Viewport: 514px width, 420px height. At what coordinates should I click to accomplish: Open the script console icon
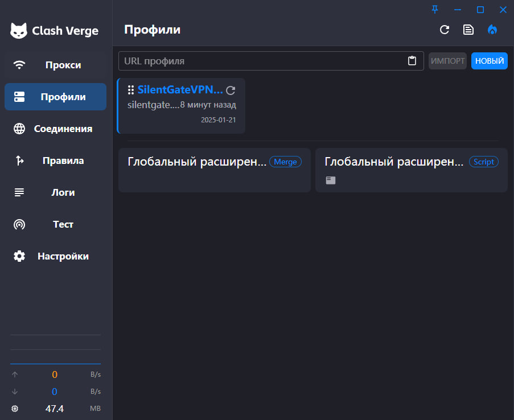point(331,180)
